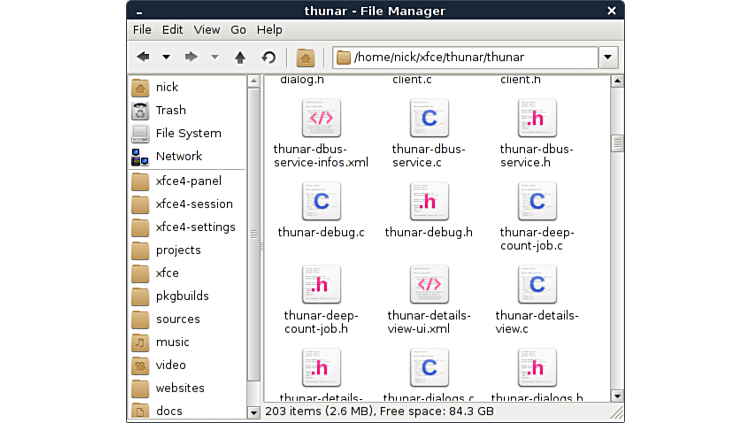Click the Home folder toolbar icon
The height and width of the screenshot is (423, 752).
point(306,57)
